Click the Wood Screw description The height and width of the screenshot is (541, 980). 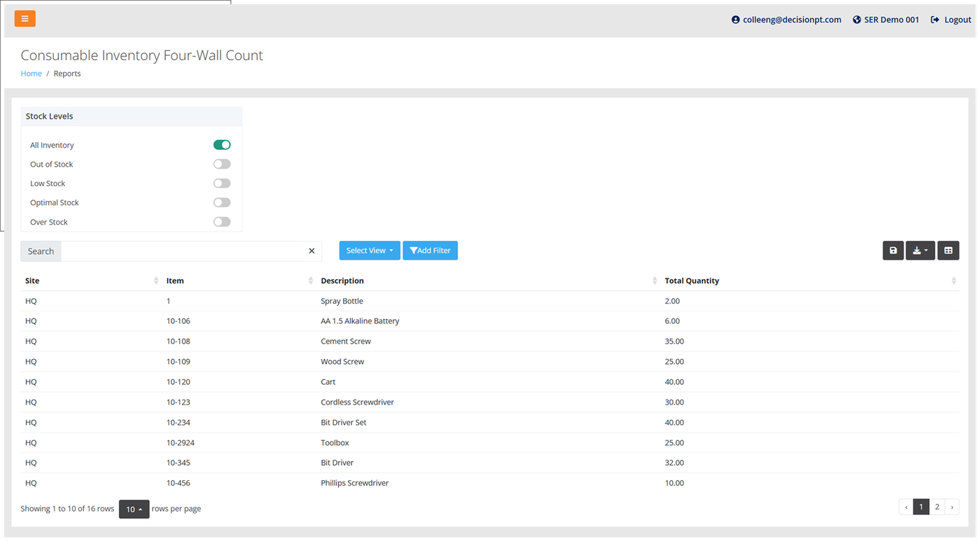(x=342, y=362)
